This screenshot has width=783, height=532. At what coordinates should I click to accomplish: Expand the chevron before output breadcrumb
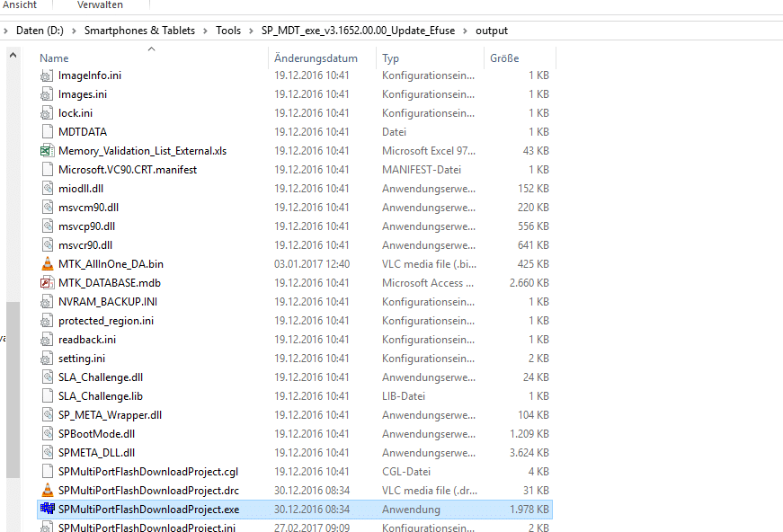coord(466,31)
